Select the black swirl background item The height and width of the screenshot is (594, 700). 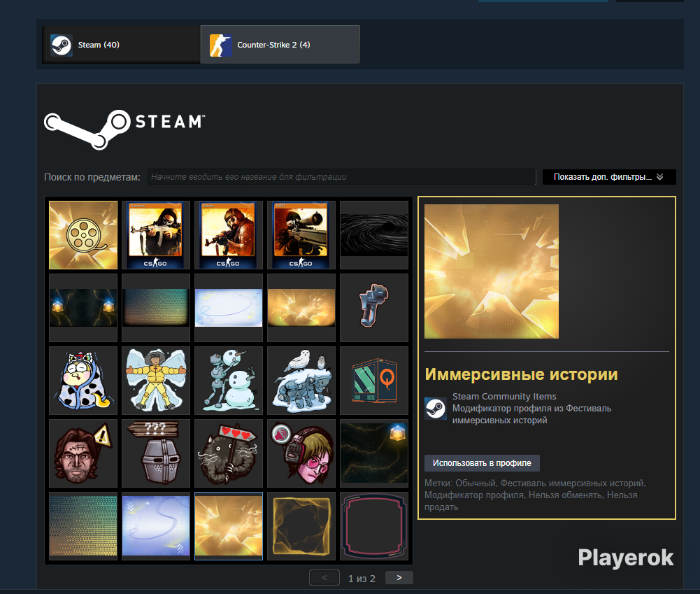pos(374,235)
